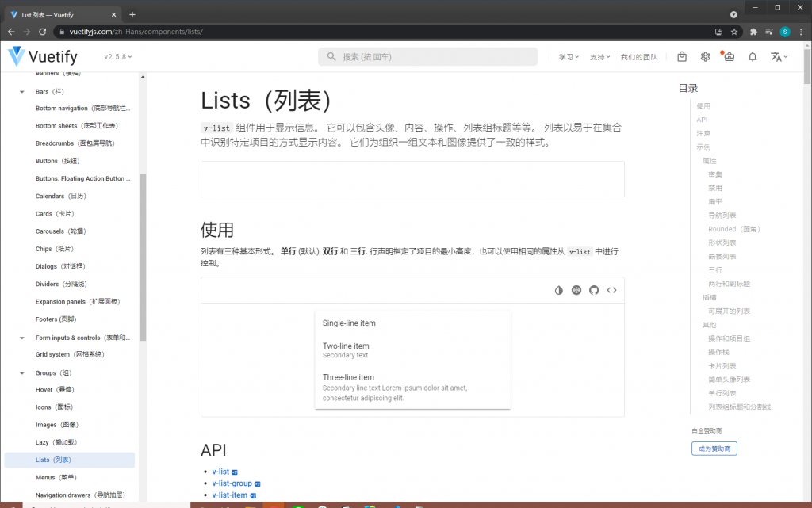This screenshot has height=508, width=812.
Task: Open the 学习 dropdown menu
Action: [x=569, y=57]
